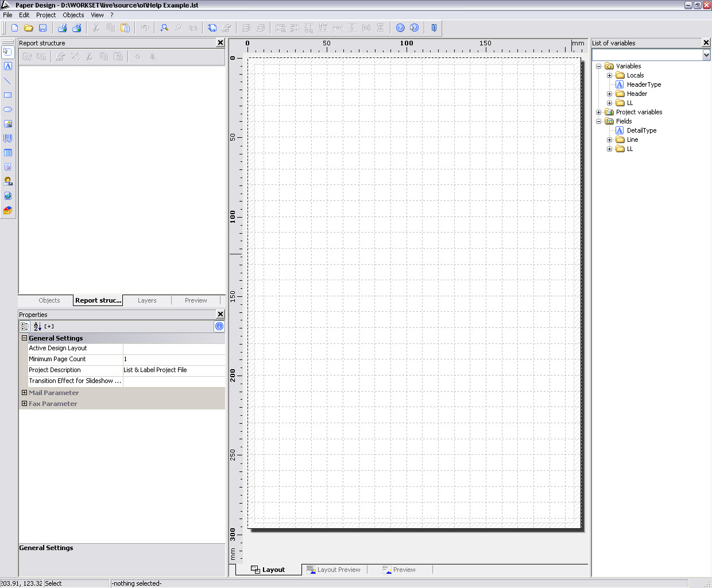Switch to Objects tab
712x588 pixels.
point(49,300)
